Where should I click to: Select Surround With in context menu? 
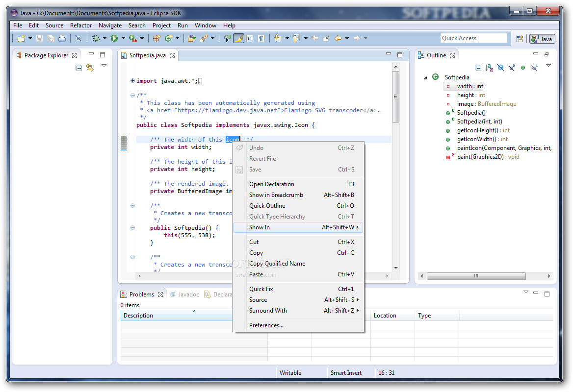tap(299, 311)
